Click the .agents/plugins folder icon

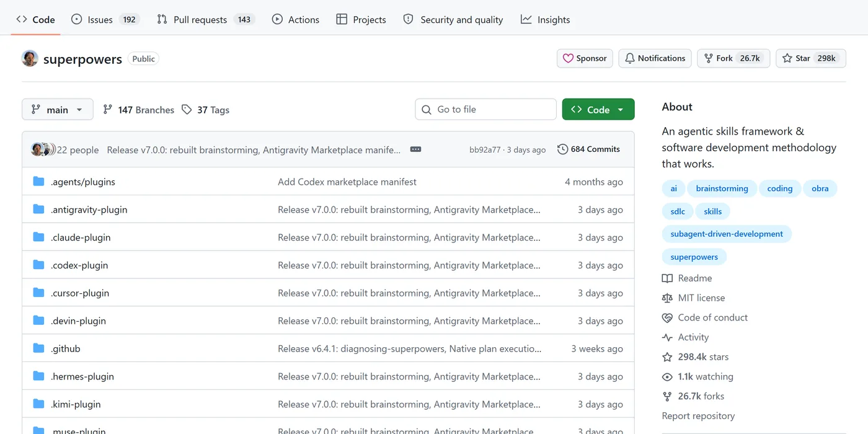[x=38, y=182]
